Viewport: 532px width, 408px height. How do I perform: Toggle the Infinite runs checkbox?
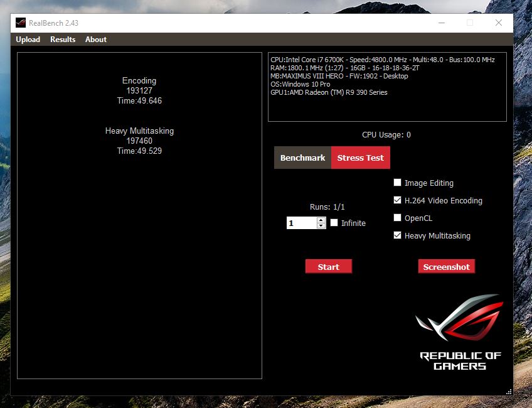[334, 223]
